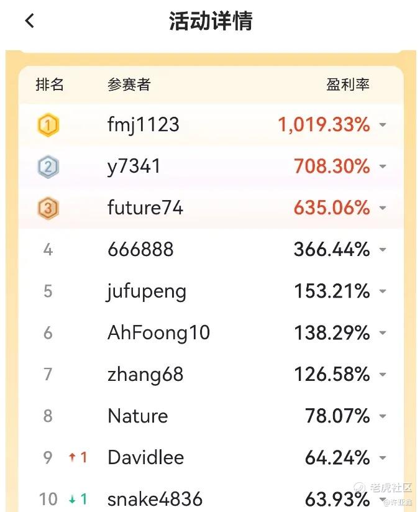Open participant name jufupeng

146,292
